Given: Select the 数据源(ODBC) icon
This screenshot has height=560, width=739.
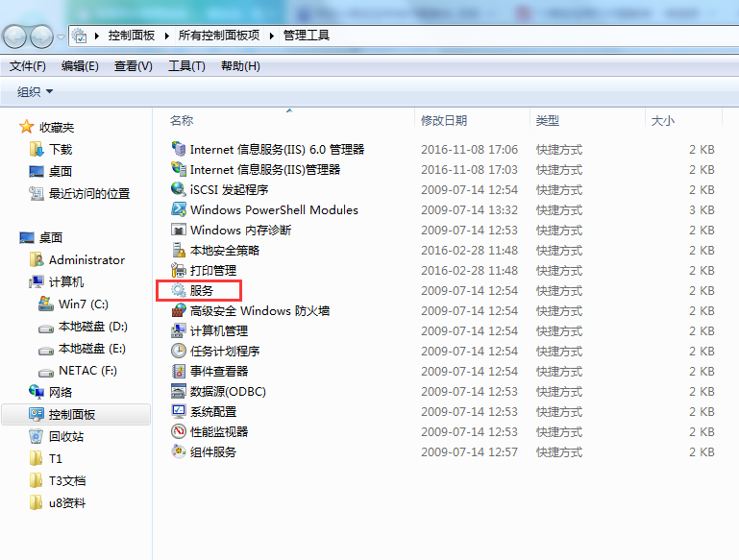Looking at the screenshot, I should [178, 391].
